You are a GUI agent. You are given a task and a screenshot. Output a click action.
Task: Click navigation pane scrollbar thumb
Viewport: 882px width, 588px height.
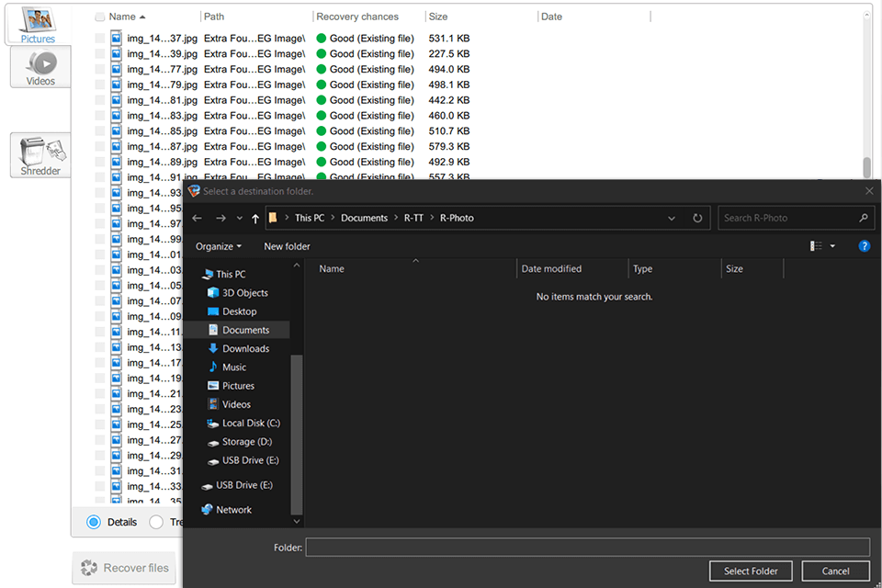coord(297,435)
